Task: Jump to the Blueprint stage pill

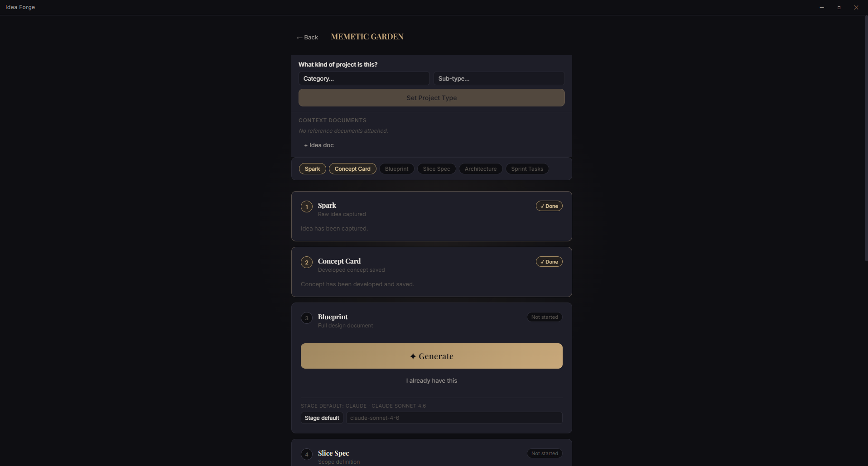Action: [x=396, y=169]
